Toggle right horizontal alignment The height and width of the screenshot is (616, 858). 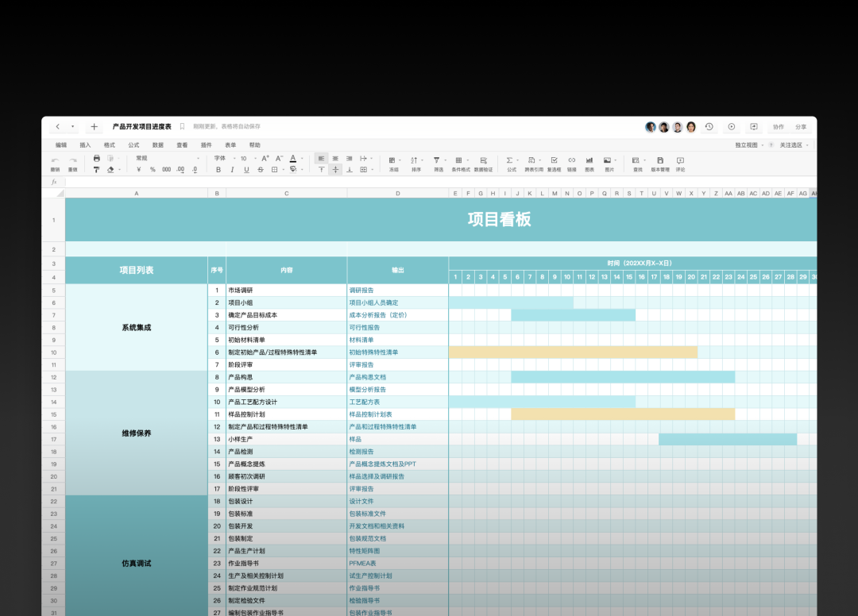349,159
